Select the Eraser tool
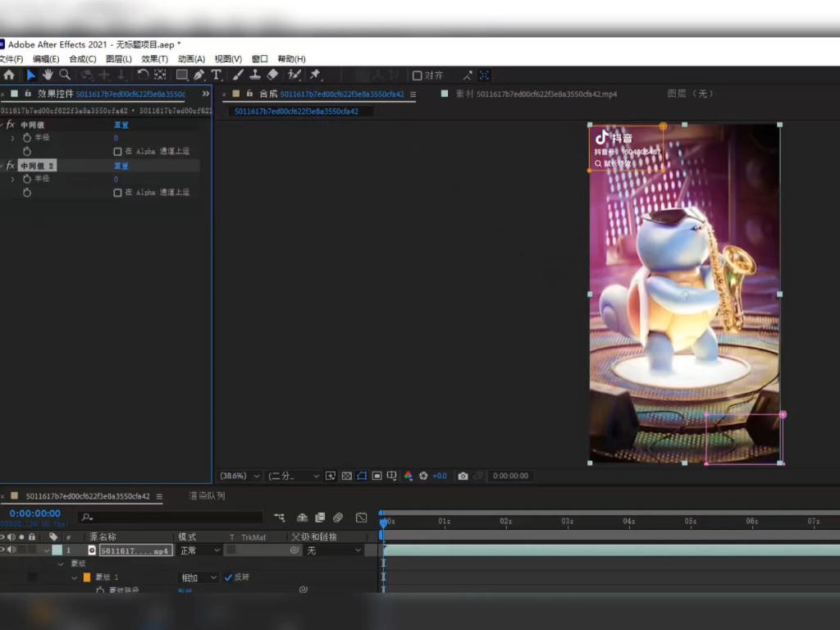This screenshot has width=840, height=630. coord(272,75)
